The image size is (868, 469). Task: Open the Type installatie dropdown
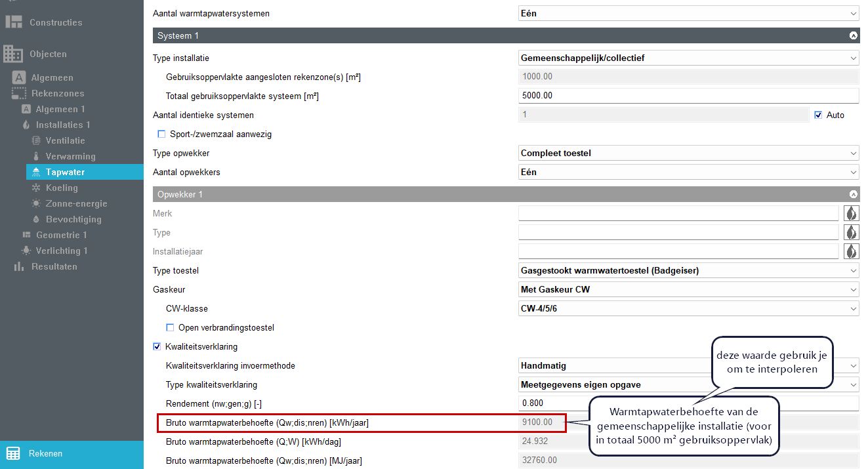pos(688,58)
